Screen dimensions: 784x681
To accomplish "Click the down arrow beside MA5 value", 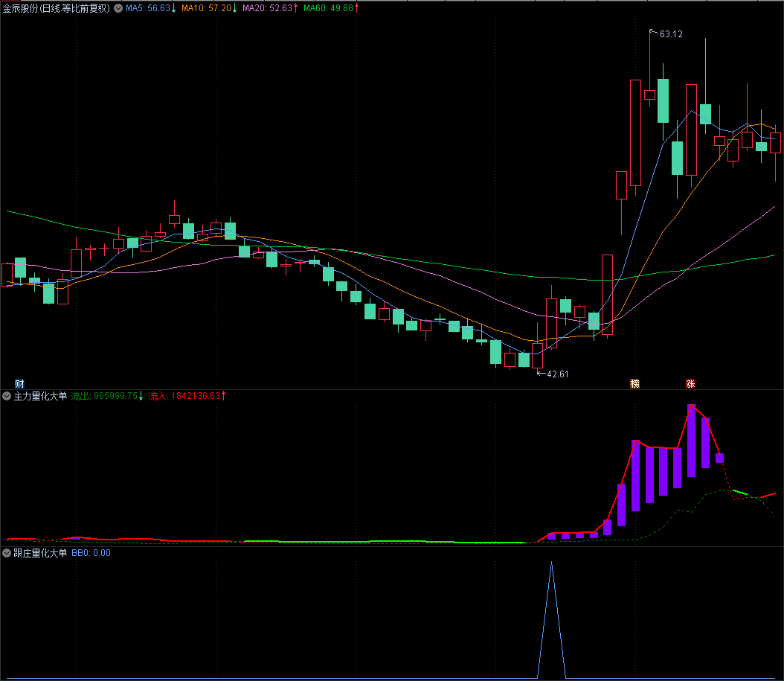I will click(174, 8).
